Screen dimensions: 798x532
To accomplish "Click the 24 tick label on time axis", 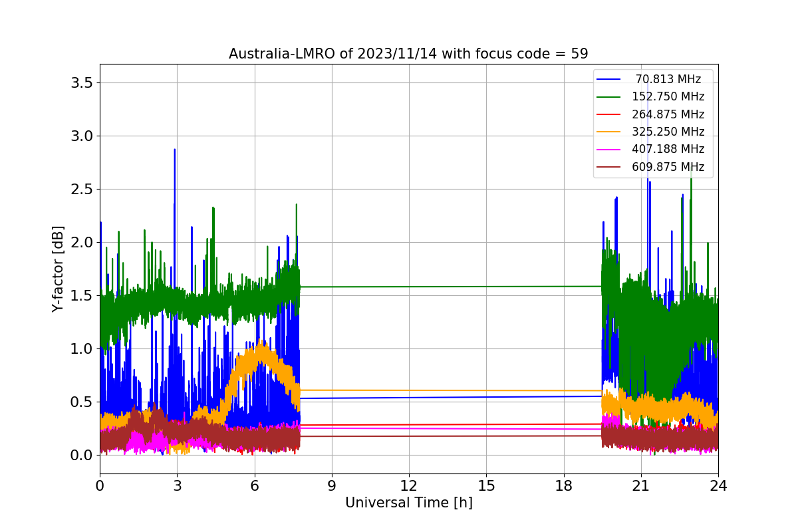I will tap(718, 486).
